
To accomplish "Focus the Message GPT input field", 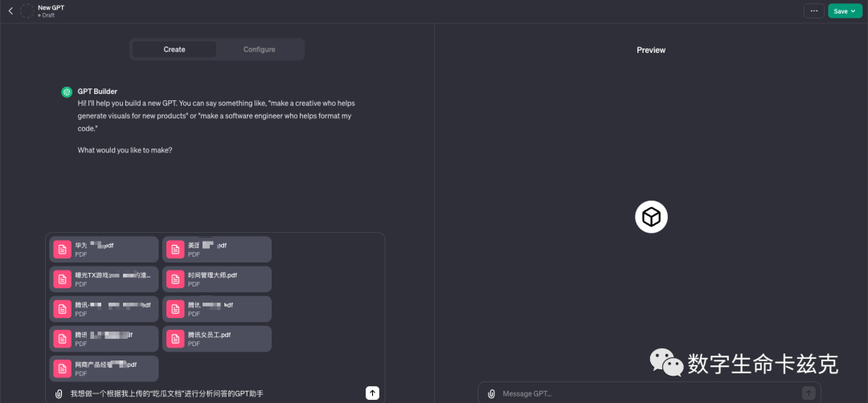I will pyautogui.click(x=650, y=393).
